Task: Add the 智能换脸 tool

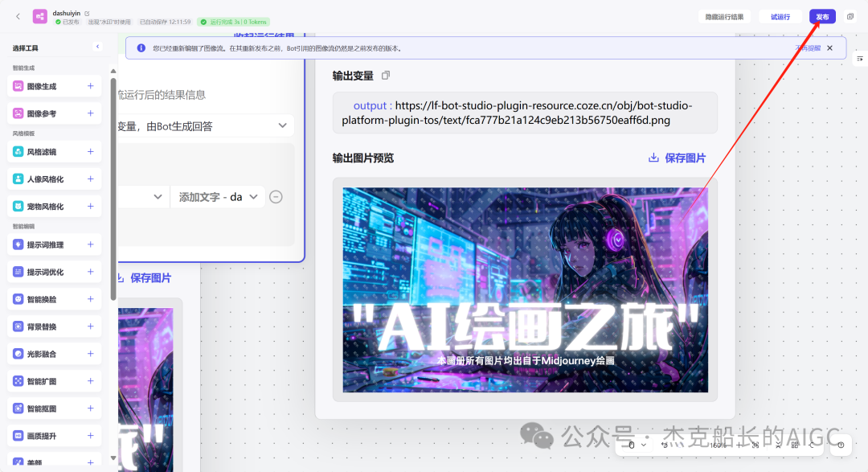Action: (x=90, y=298)
